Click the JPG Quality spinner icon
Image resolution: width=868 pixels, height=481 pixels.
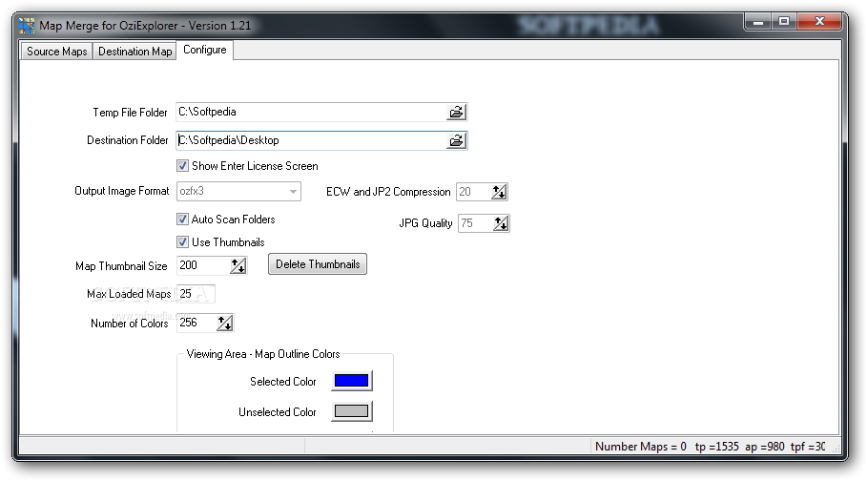click(x=501, y=223)
